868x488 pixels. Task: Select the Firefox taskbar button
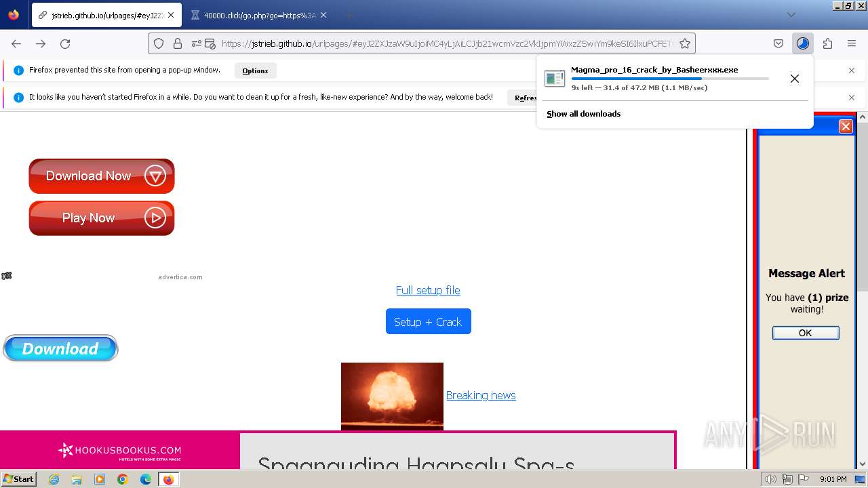[x=168, y=479]
